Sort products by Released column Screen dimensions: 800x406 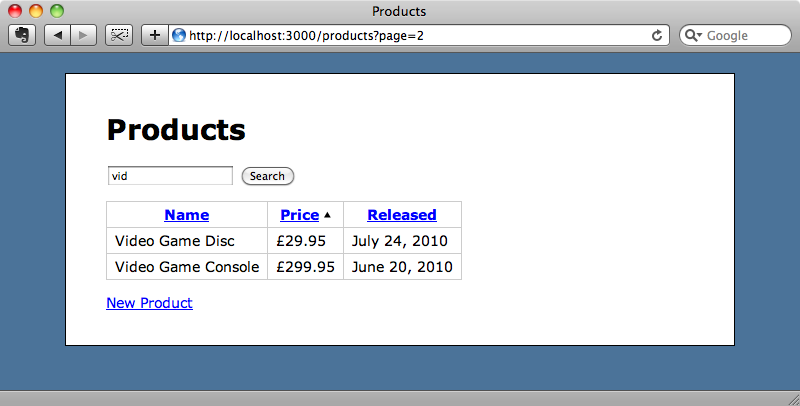(x=402, y=215)
